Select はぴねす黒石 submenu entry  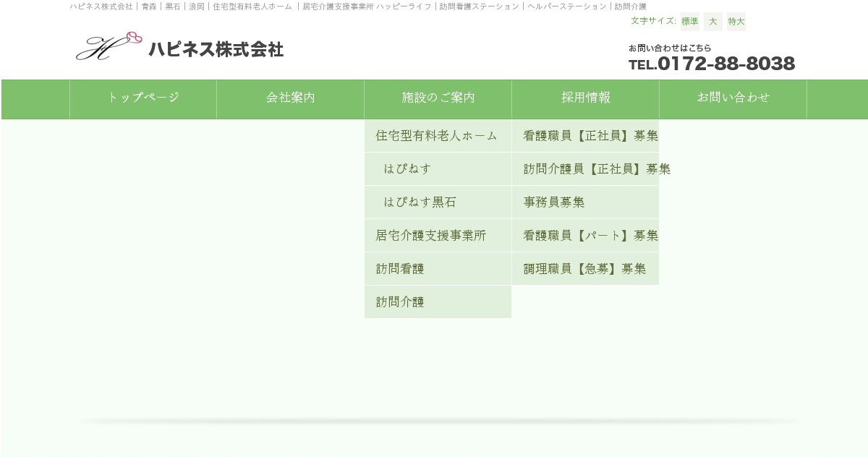click(438, 202)
